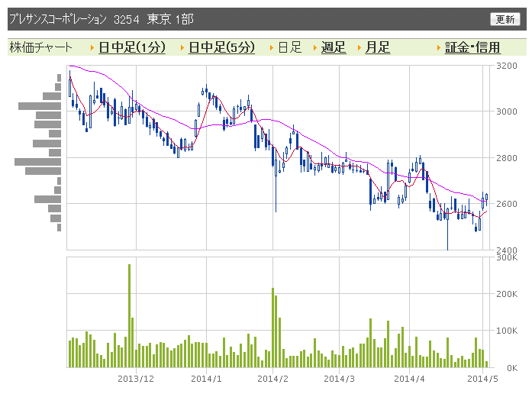Click the 2014/3 date axis label
The height and width of the screenshot is (394, 532).
pos(339,379)
